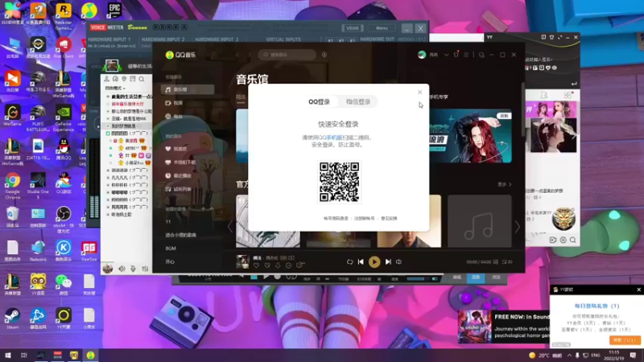Open the song recognition icon beside search

point(324,55)
